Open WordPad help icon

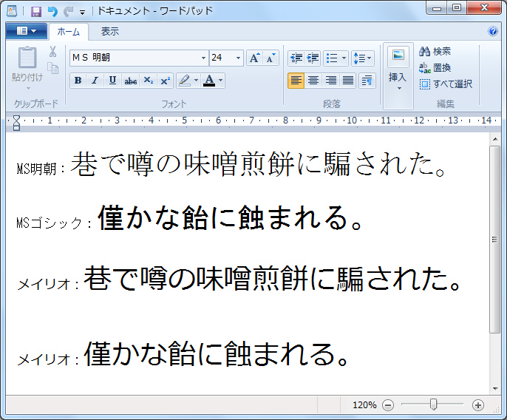[493, 31]
